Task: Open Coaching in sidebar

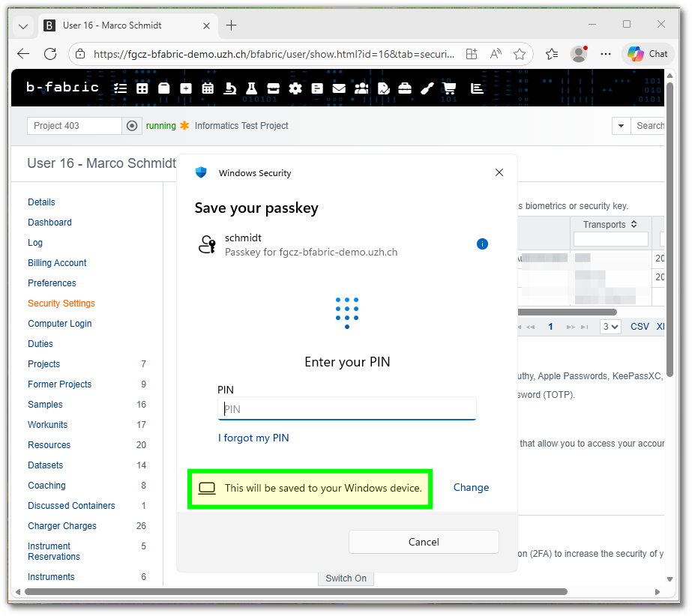Action: pyautogui.click(x=46, y=486)
